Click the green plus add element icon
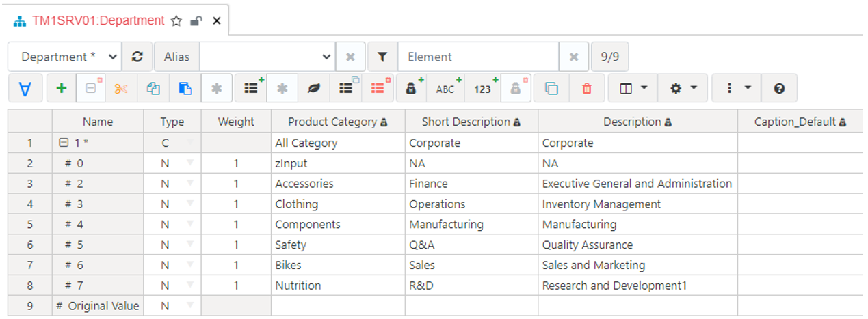The image size is (868, 319). pos(62,89)
